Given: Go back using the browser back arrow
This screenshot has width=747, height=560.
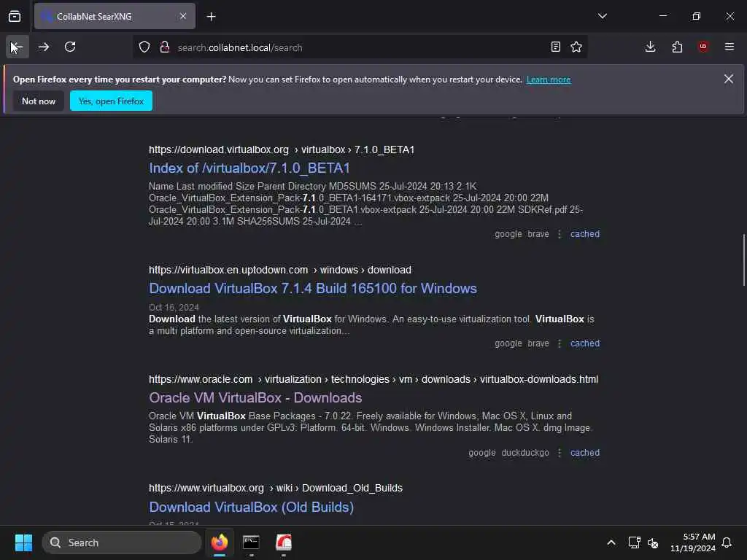Looking at the screenshot, I should click(18, 47).
